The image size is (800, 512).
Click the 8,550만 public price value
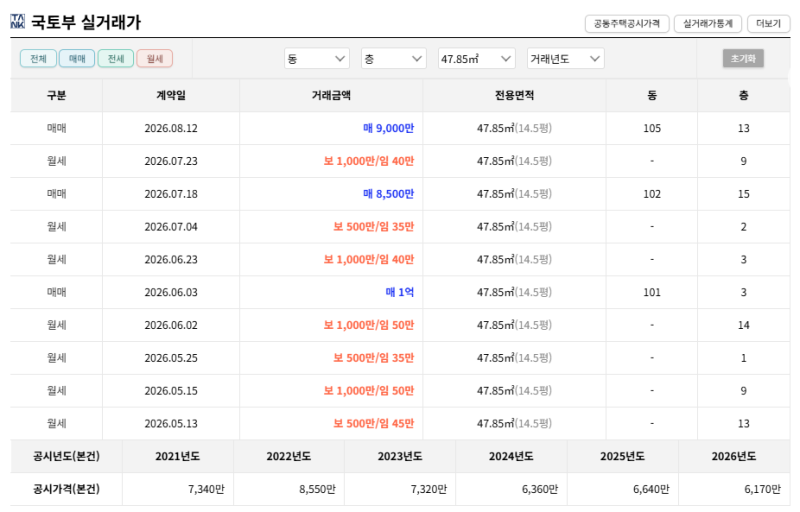pos(317,490)
